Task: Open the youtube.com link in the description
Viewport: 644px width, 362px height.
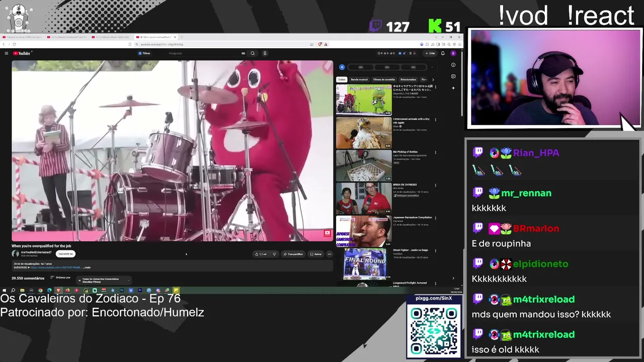Action: (55, 267)
